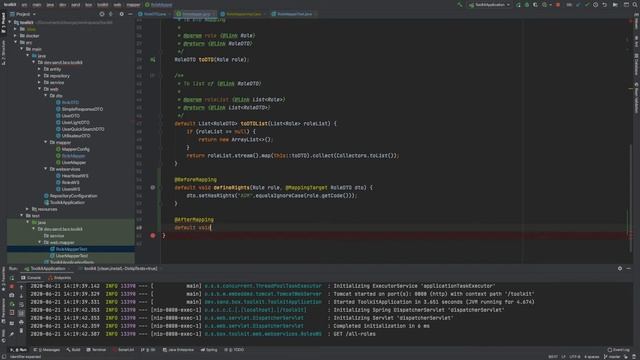Click the Show History clock icon
640x360 pixels.
(x=596, y=5)
